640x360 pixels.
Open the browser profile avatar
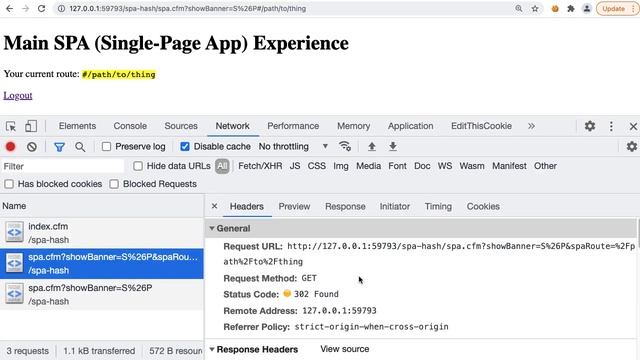[x=587, y=9]
